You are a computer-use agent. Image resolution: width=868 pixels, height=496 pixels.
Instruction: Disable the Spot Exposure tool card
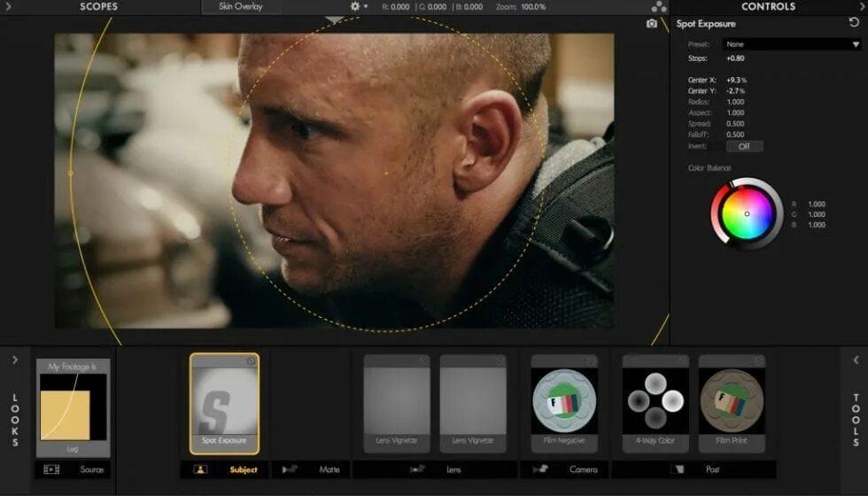tap(252, 361)
